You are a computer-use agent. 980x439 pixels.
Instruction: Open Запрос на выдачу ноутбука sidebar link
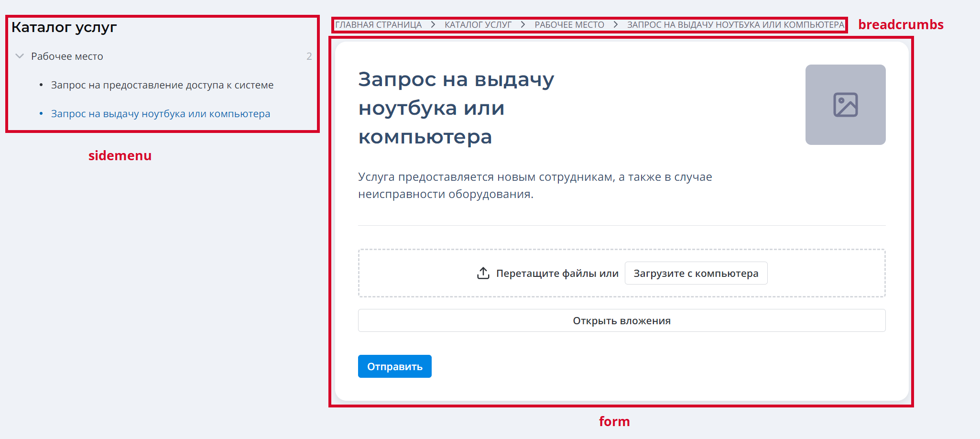tap(160, 114)
